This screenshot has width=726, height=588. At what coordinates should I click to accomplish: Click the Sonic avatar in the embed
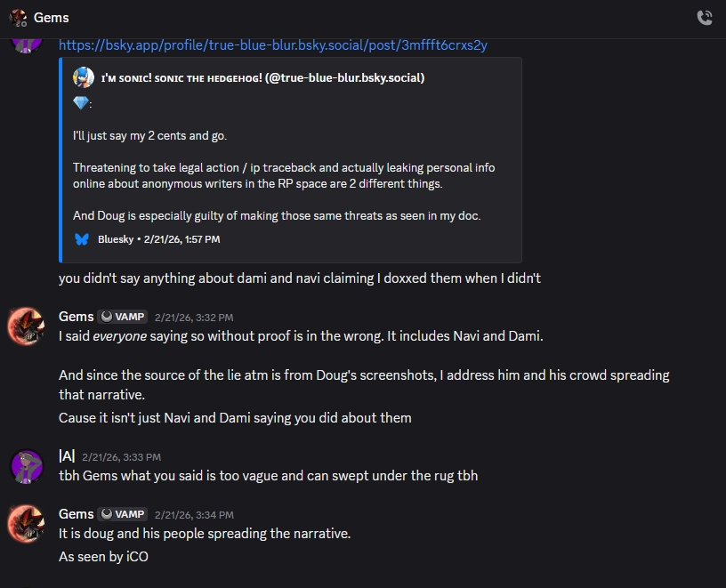pos(83,77)
